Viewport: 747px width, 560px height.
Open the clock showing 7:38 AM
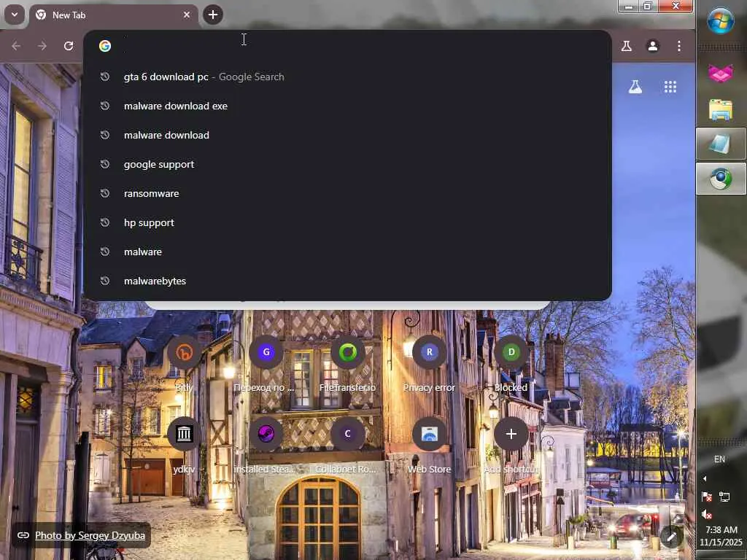tap(721, 536)
